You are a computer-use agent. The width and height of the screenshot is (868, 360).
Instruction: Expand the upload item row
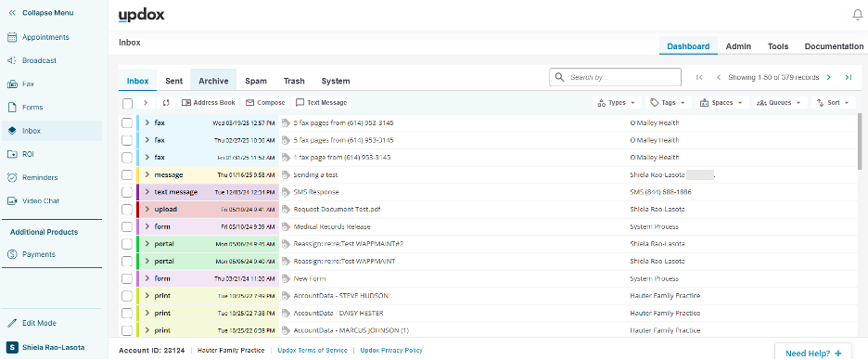pyautogui.click(x=147, y=210)
